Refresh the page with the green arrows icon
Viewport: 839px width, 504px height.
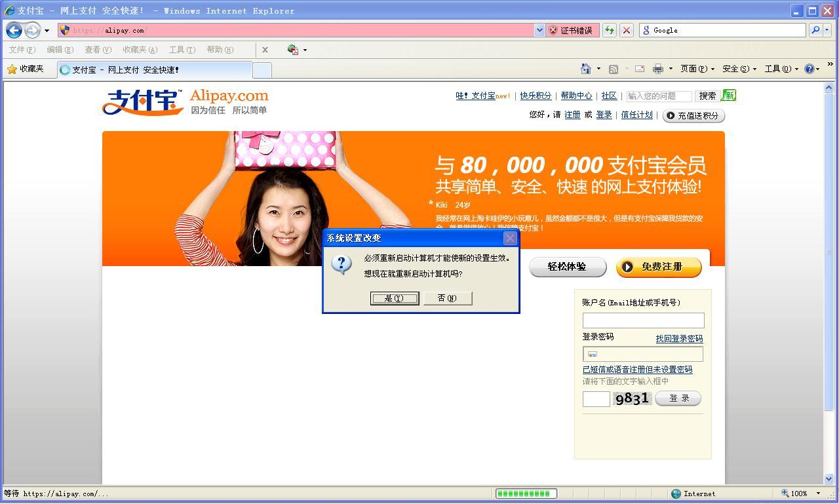click(x=610, y=30)
